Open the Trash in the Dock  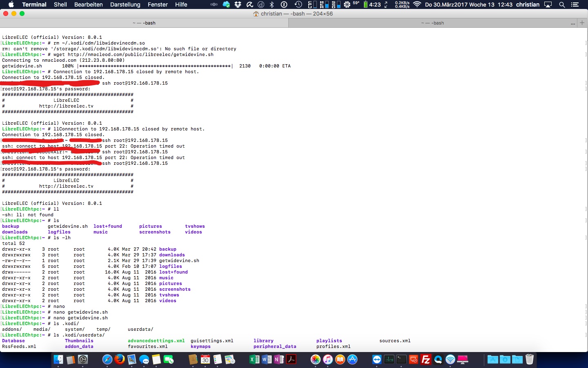pos(529,359)
